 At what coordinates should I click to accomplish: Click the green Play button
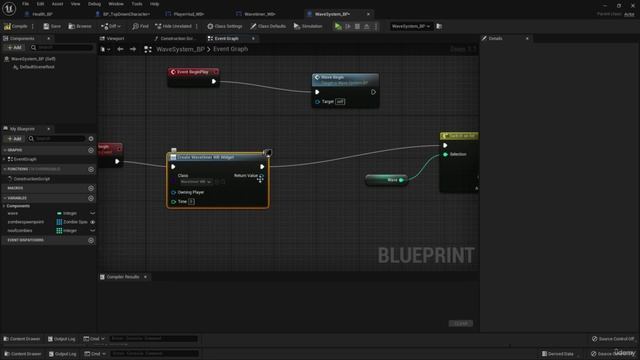(338, 26)
